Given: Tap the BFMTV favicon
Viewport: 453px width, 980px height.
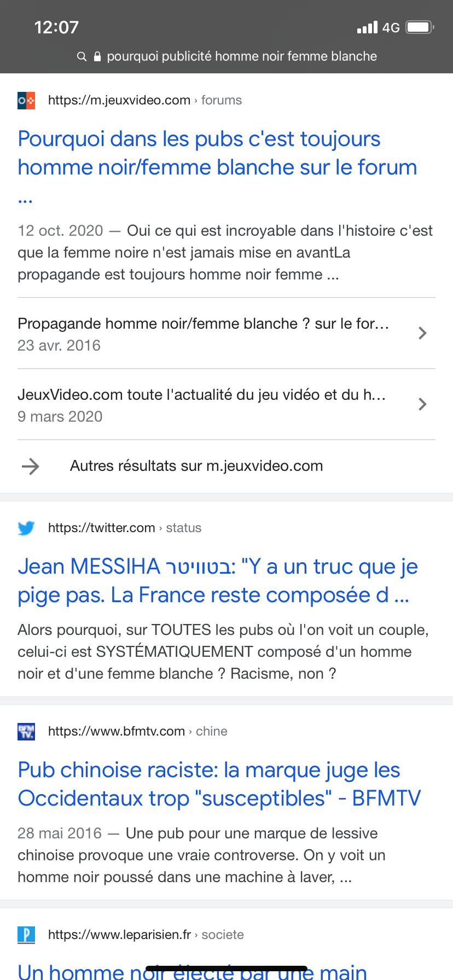Looking at the screenshot, I should [26, 731].
